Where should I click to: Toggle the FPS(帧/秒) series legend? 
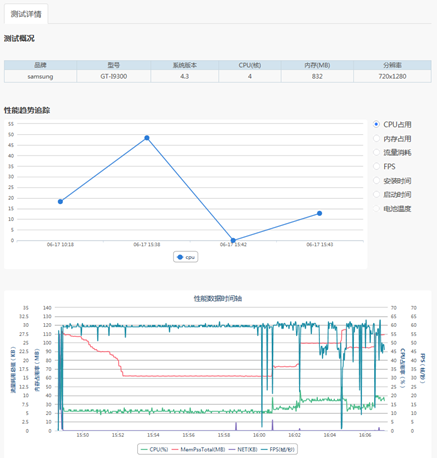coord(278,449)
